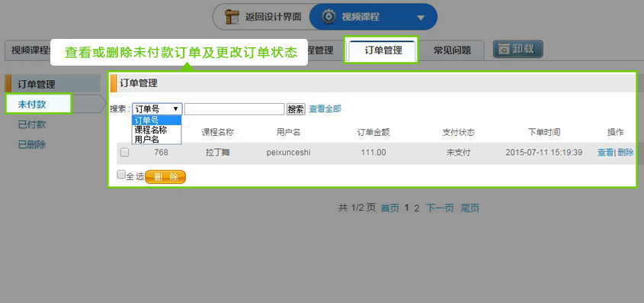Viewport: 644px width, 303px height.
Task: Click the 视频课程 module button
Action: [373, 17]
